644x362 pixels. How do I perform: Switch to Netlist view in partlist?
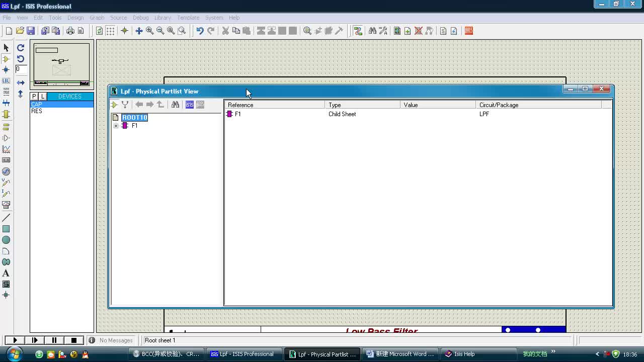click(x=125, y=105)
